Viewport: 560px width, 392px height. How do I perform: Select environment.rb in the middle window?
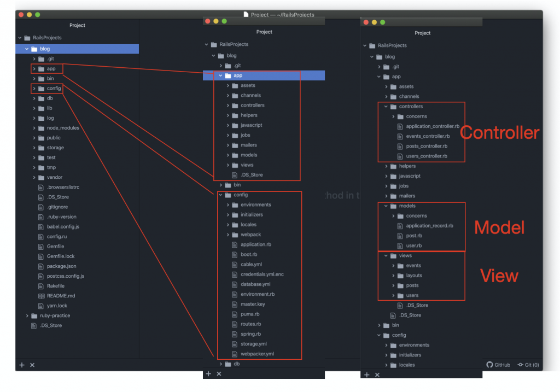click(258, 294)
